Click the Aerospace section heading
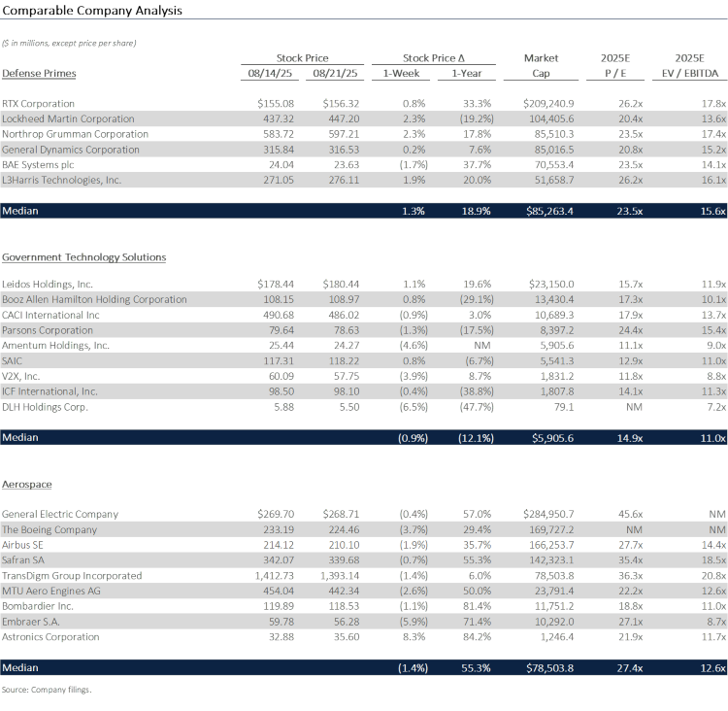Viewport: 728px width, 711px height. [27, 485]
